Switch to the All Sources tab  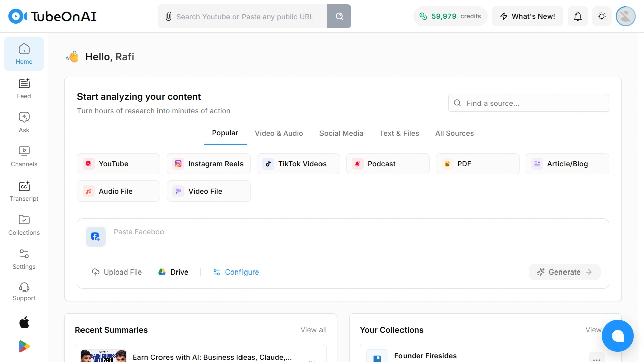(x=455, y=133)
